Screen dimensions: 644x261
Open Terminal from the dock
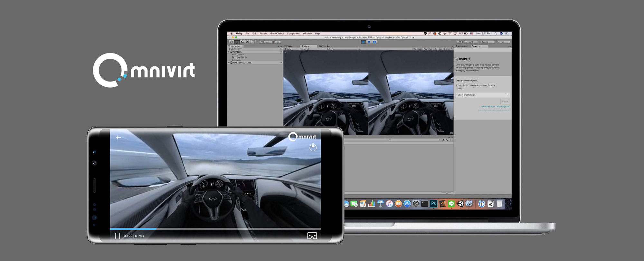(425, 204)
